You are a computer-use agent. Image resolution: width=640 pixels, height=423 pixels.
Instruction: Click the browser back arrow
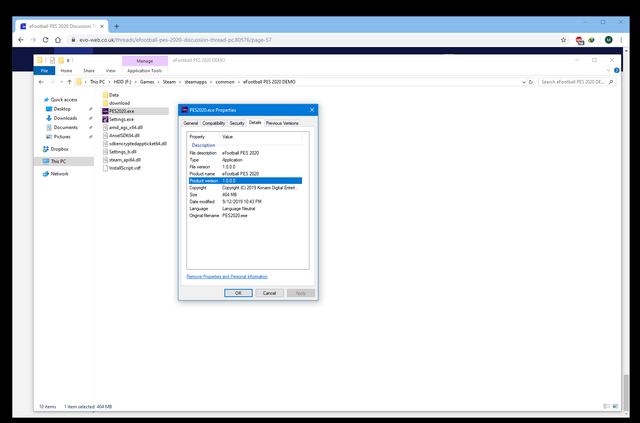coord(23,40)
